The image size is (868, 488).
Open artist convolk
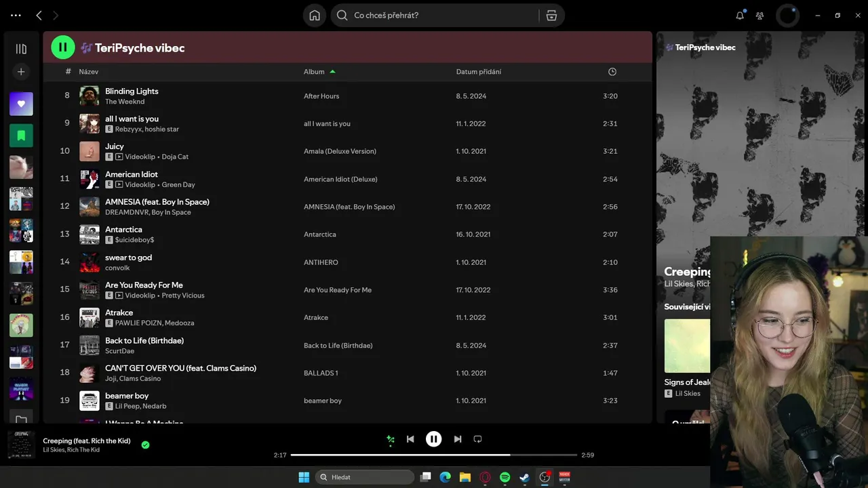point(117,268)
